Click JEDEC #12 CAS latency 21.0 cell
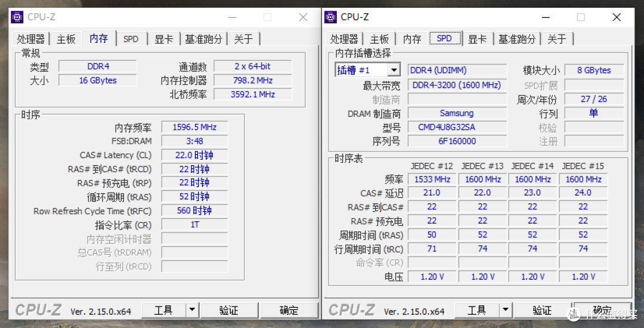 432,193
